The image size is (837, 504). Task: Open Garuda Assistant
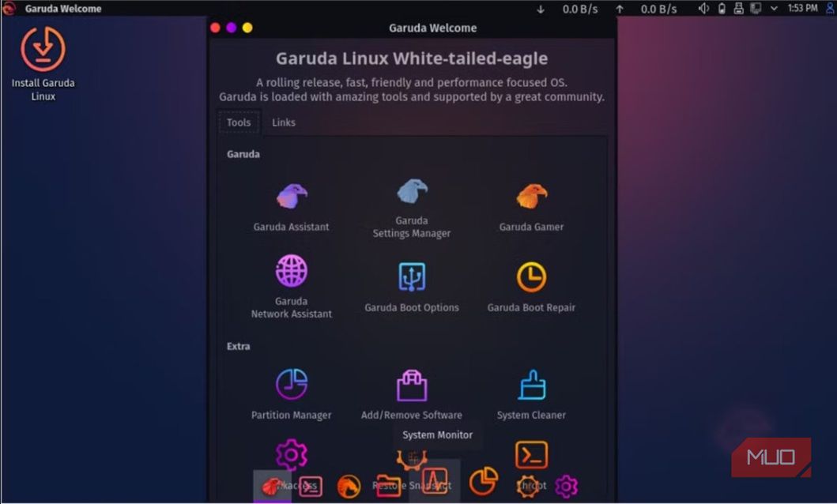[292, 207]
